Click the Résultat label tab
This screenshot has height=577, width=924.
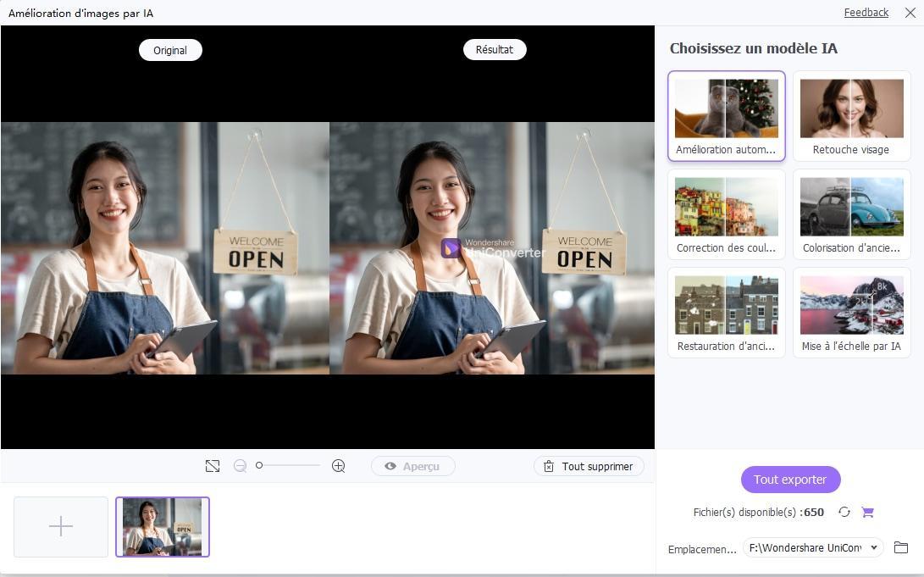(495, 49)
